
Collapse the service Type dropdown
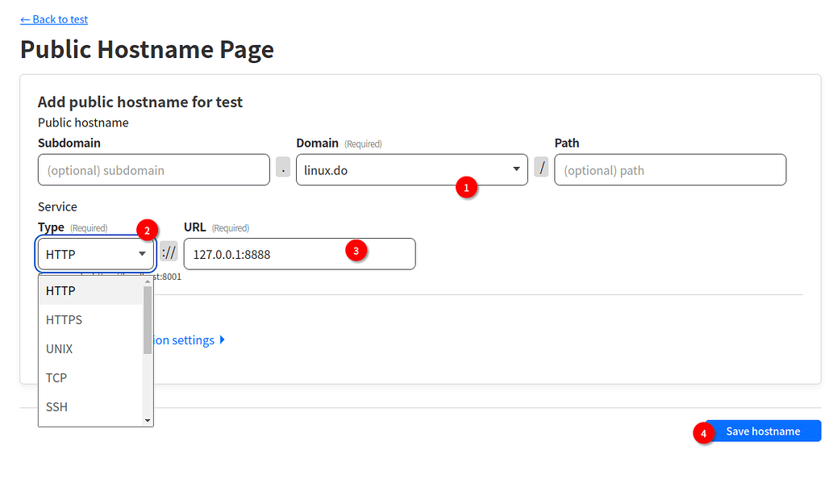pyautogui.click(x=96, y=254)
